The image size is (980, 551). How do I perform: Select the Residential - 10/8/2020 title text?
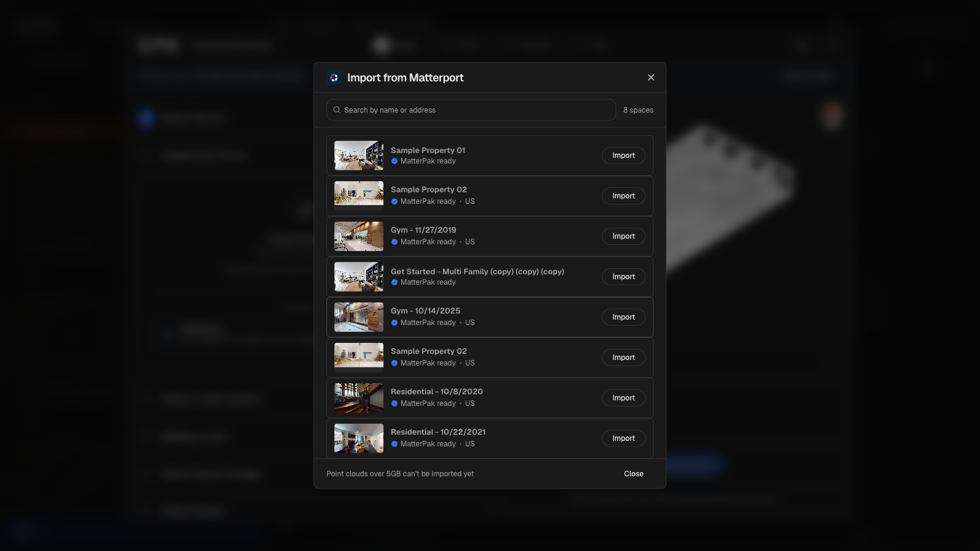click(437, 392)
